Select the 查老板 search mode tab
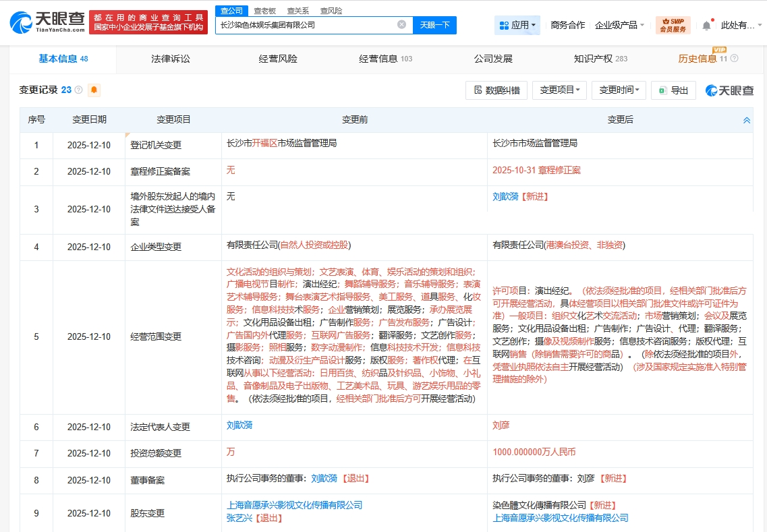This screenshot has width=767, height=532. (x=264, y=11)
